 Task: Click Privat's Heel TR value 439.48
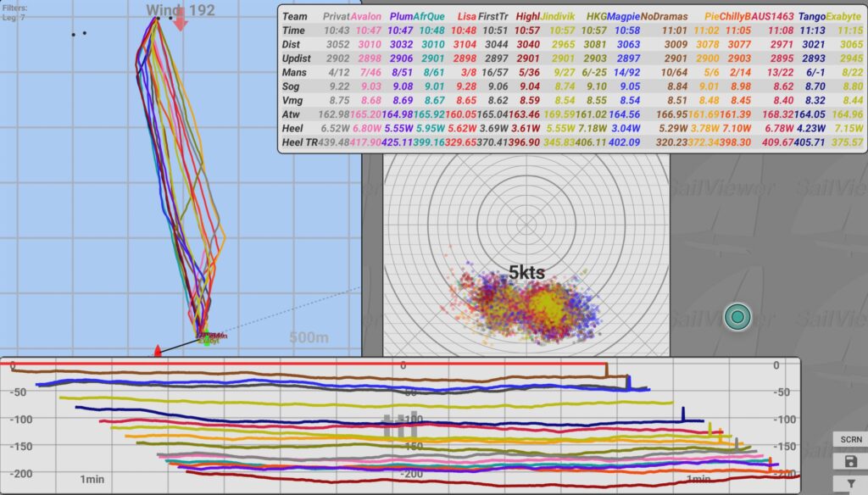(334, 142)
